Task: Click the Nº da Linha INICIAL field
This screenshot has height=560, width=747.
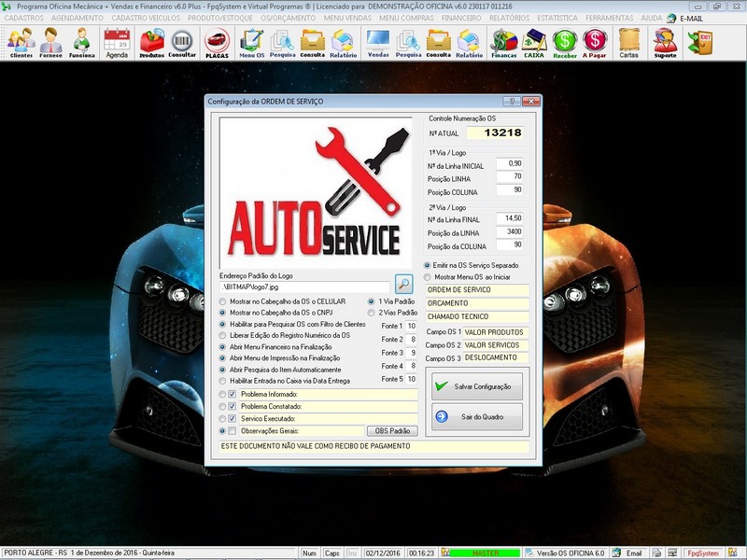Action: (x=510, y=164)
